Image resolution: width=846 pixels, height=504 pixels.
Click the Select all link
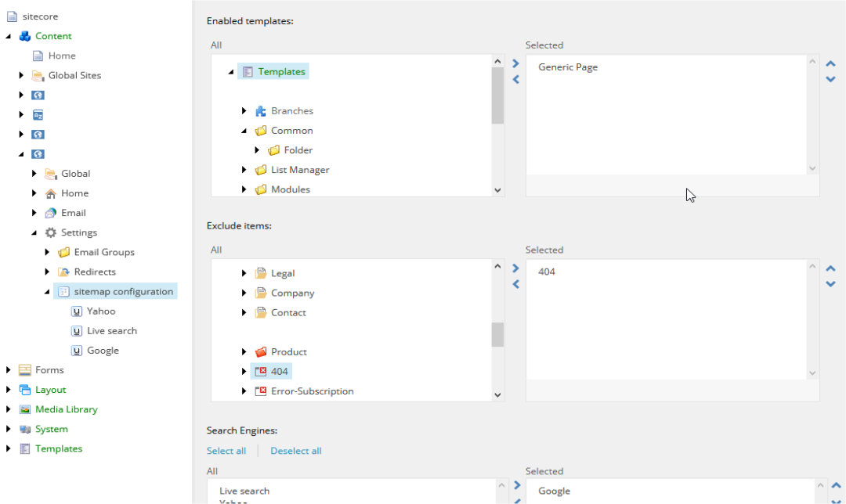pos(226,451)
